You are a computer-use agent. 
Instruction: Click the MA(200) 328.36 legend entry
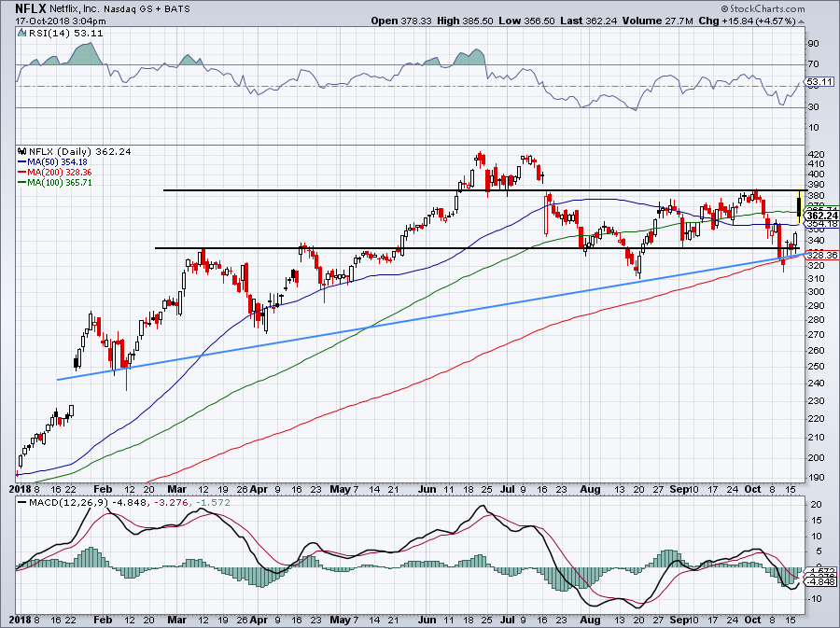pos(60,173)
